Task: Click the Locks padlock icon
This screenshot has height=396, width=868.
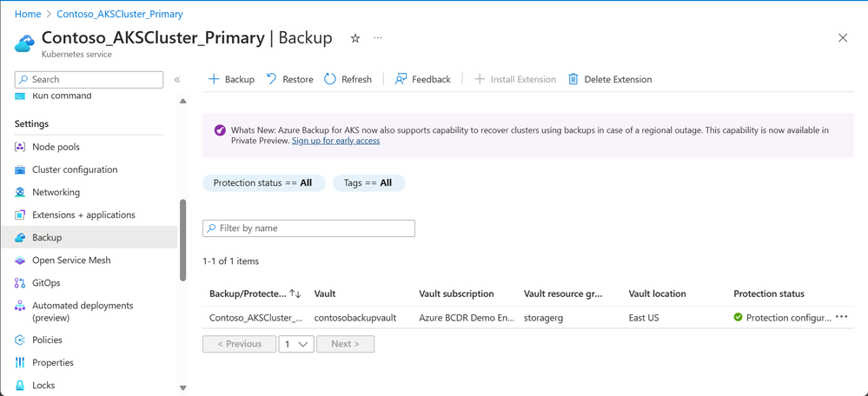Action: (20, 386)
